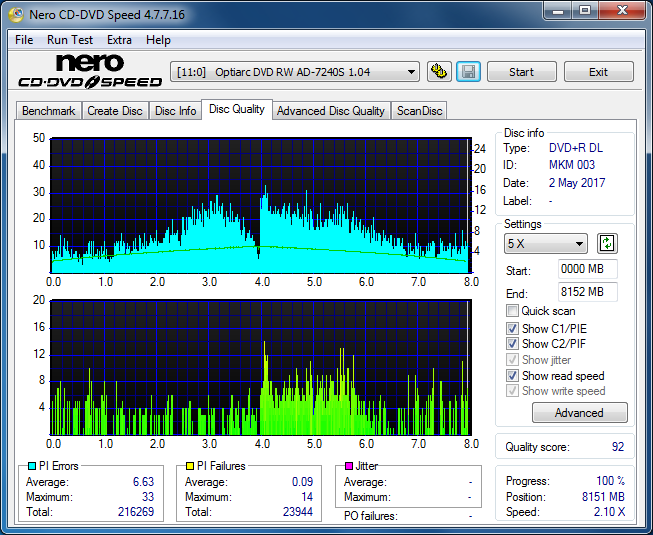Click the Nero disc icon in title bar
This screenshot has width=653, height=535.
pos(16,15)
